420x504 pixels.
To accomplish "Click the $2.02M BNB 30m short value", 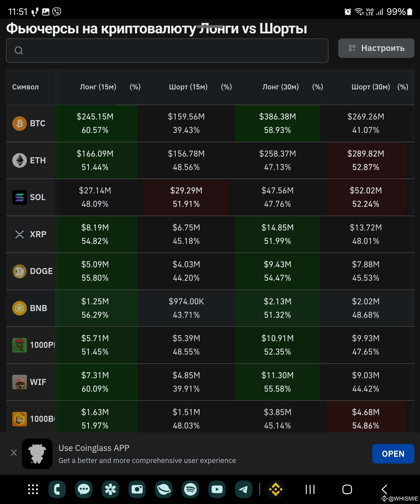I will pos(366,301).
